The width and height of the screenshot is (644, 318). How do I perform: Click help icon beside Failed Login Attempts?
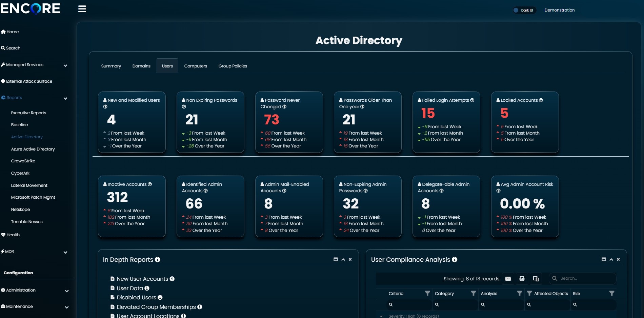click(472, 100)
